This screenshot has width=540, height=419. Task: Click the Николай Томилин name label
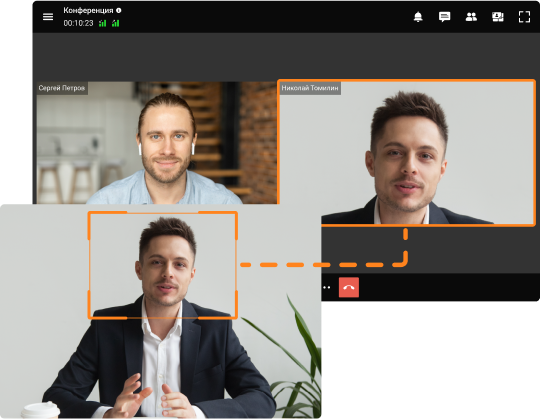[x=310, y=88]
